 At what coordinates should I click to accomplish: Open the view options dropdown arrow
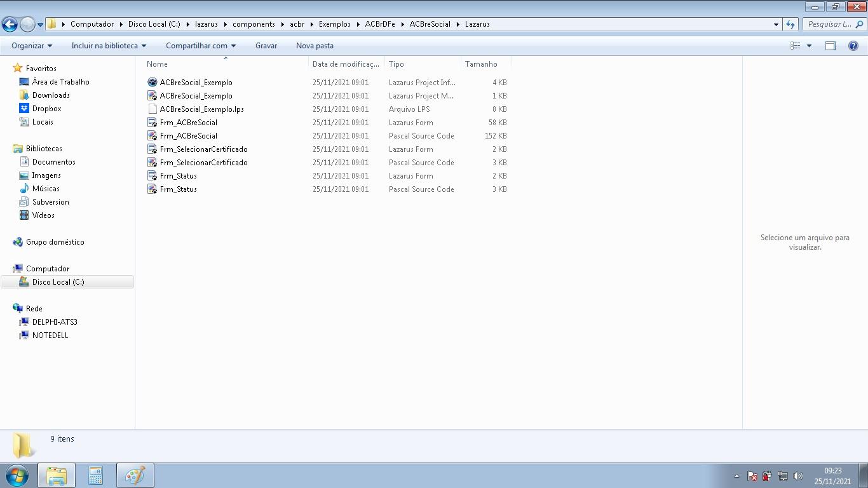pyautogui.click(x=809, y=46)
